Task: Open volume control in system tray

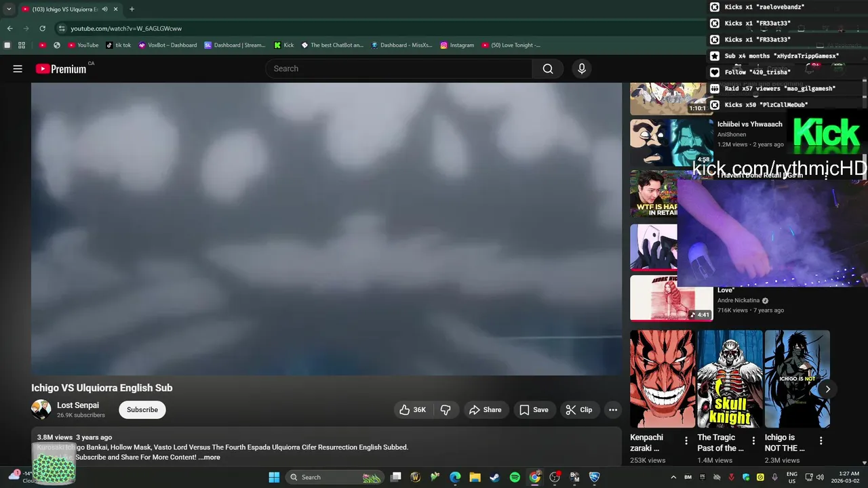Action: [x=820, y=477]
